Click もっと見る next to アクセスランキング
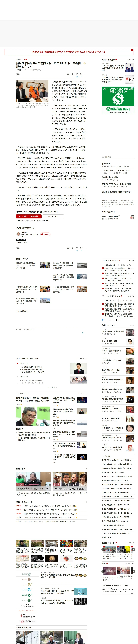Image resolution: width=138 pixels, height=644 pixels. [131, 261]
